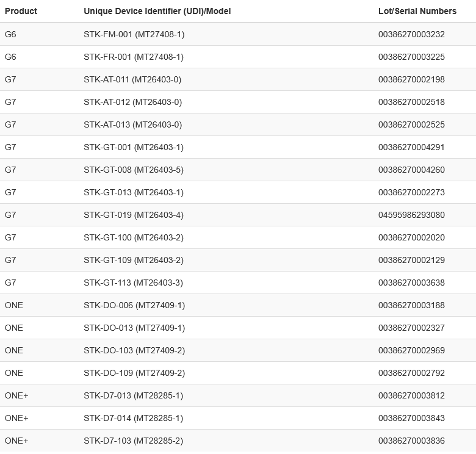Select model STK-DO-103 (MT27409-2)
The height and width of the screenshot is (454, 476).
(134, 350)
